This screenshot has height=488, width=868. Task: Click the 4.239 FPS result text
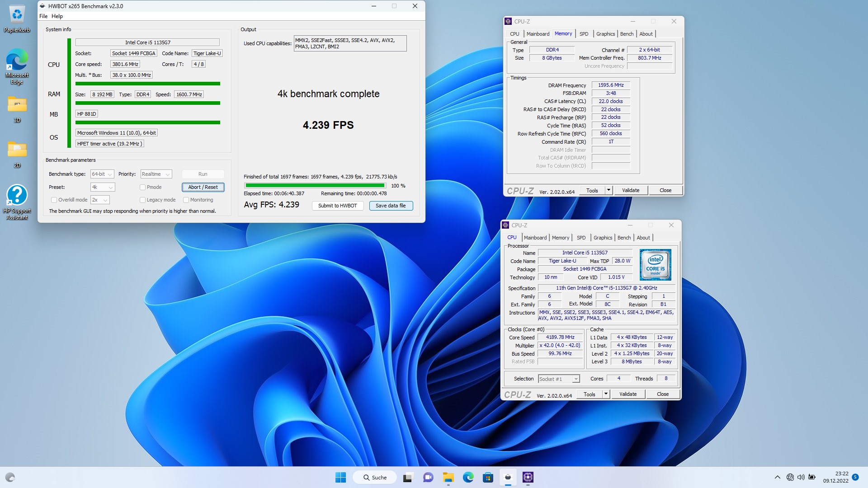coord(328,125)
